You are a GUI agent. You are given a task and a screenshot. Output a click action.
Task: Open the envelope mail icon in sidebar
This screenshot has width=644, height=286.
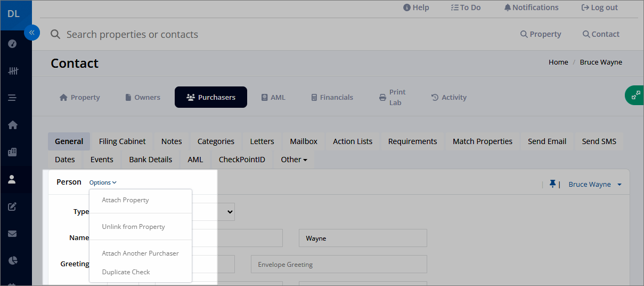coord(13,234)
